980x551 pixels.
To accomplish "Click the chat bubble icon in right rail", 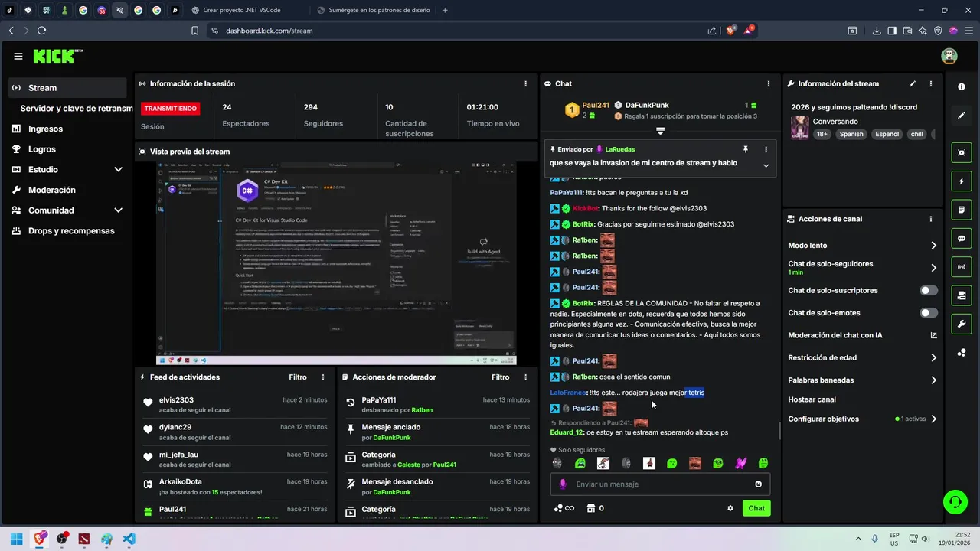I will point(962,238).
